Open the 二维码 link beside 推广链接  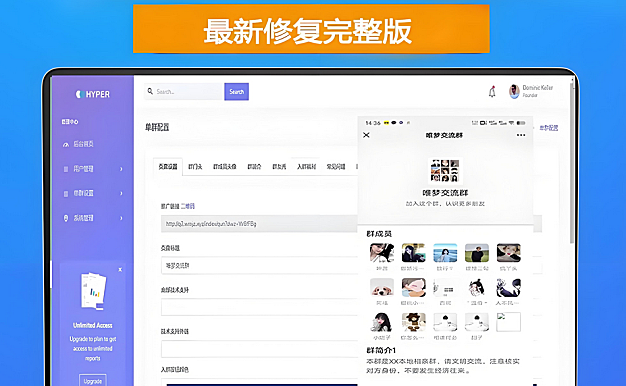(x=188, y=206)
